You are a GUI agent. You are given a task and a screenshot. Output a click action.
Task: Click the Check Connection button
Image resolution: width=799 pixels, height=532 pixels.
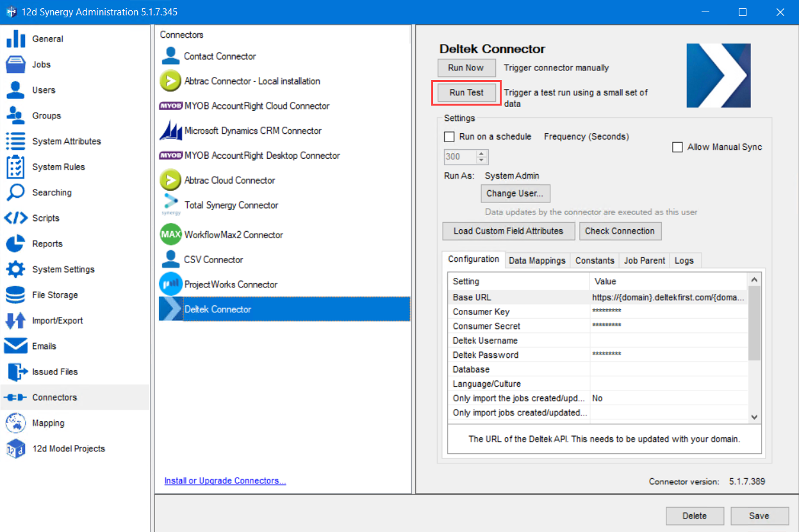coord(620,231)
